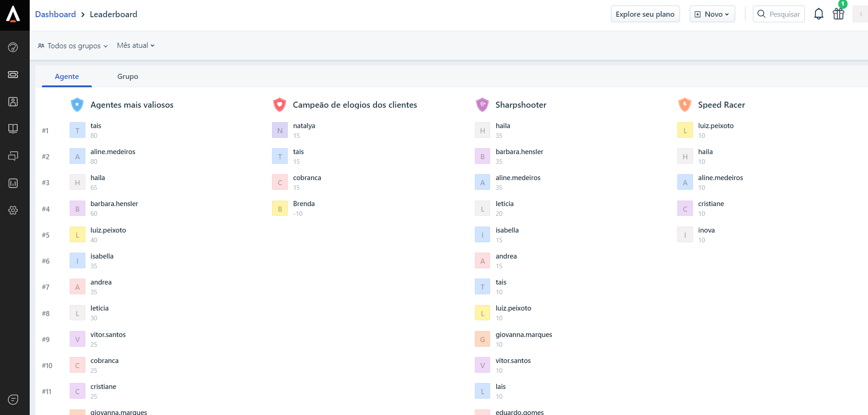
Task: Click the Pesquisar search field
Action: [x=784, y=14]
